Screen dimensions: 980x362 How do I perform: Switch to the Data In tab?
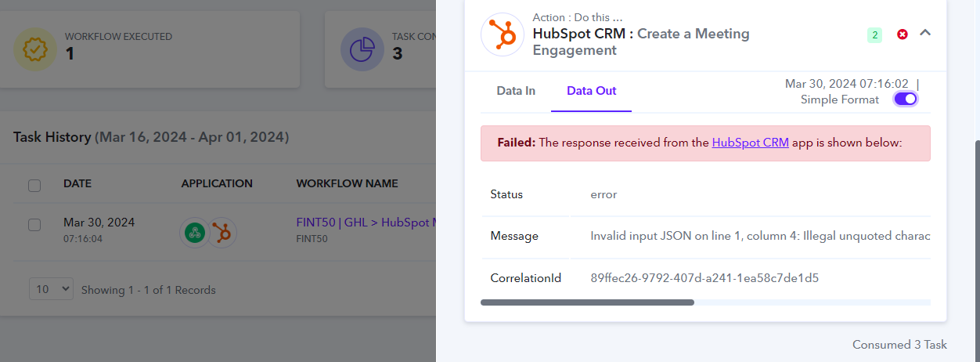516,91
